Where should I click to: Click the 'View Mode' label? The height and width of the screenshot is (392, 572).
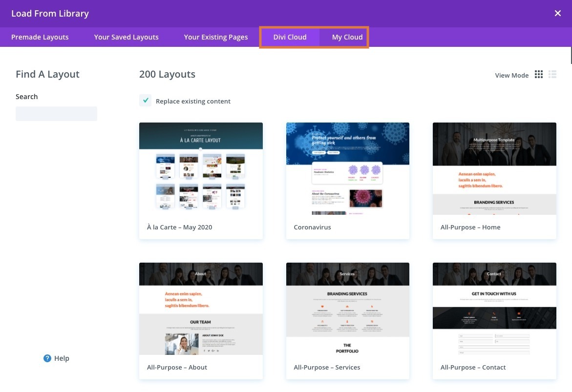pos(511,76)
